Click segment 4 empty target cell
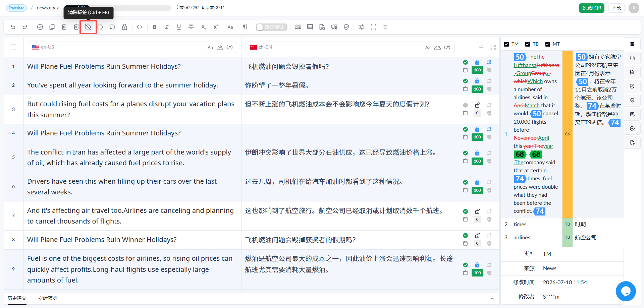 [x=350, y=133]
